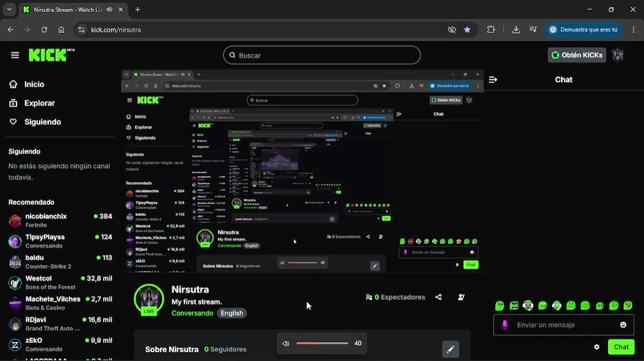
Task: Mute the stream via speaker icon
Action: pos(286,343)
